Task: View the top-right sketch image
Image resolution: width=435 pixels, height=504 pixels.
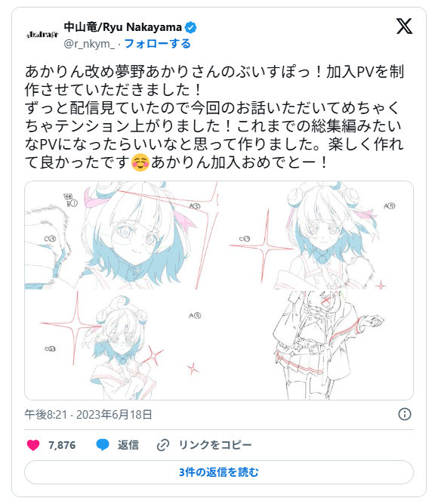Action: [x=316, y=235]
